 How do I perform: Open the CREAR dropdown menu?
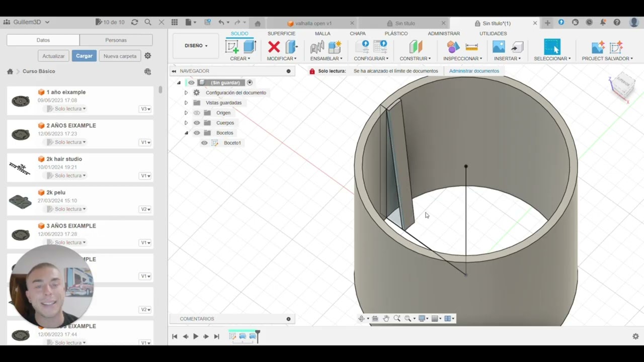tap(240, 58)
